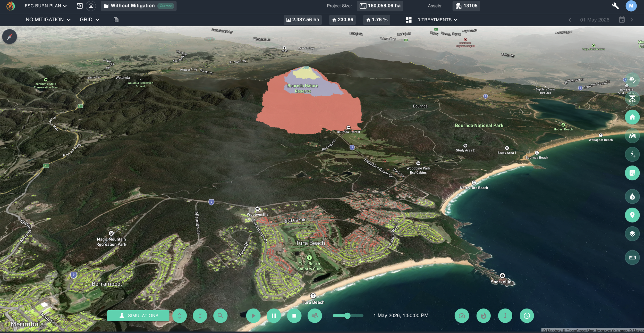This screenshot has height=333, width=644.
Task: Click the flame app logo
Action: [x=10, y=6]
